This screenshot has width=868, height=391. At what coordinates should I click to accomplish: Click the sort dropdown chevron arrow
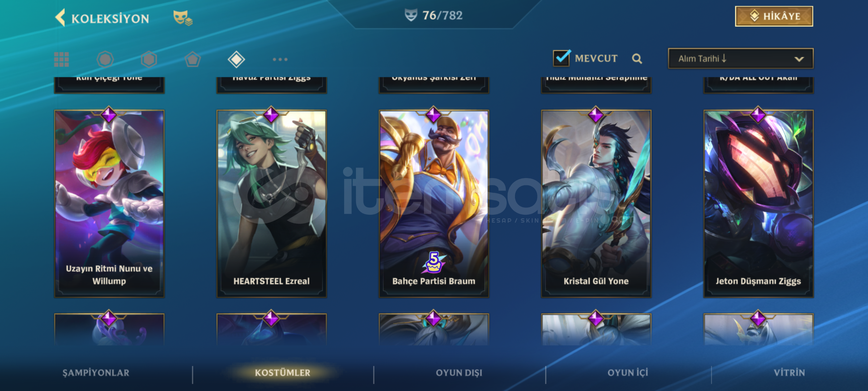[799, 59]
